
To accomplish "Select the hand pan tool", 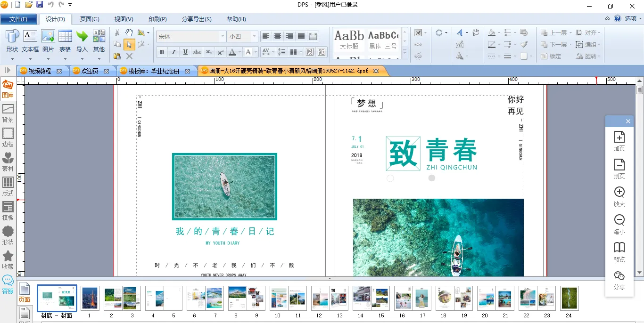I will point(129,32).
